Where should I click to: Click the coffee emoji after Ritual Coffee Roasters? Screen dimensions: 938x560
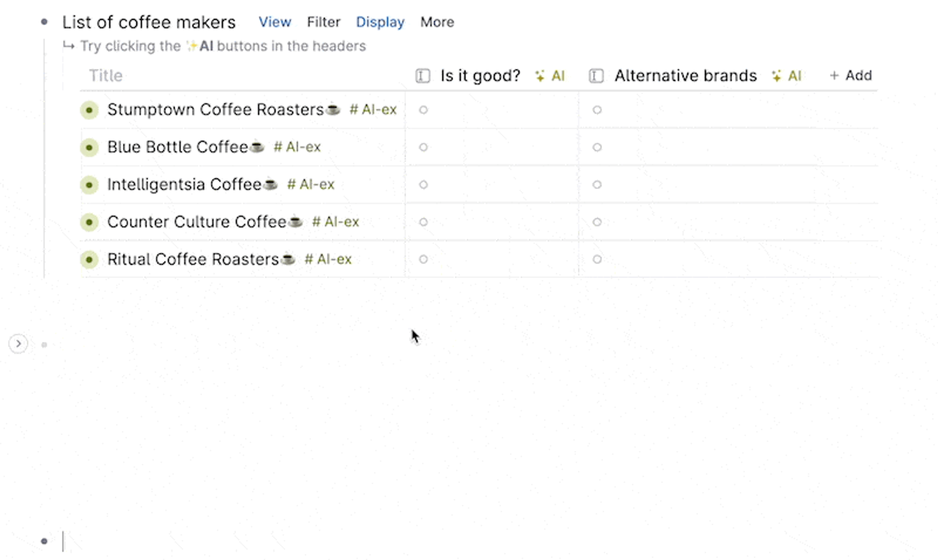[x=288, y=259]
